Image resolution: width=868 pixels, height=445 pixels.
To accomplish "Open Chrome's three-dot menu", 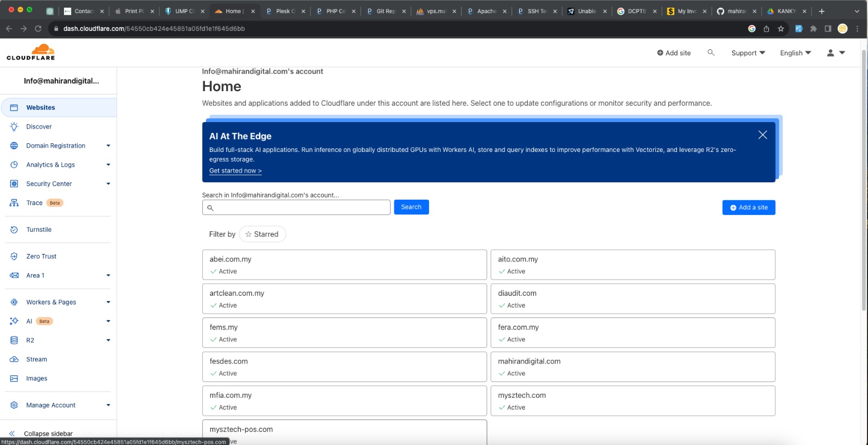I will point(857,29).
